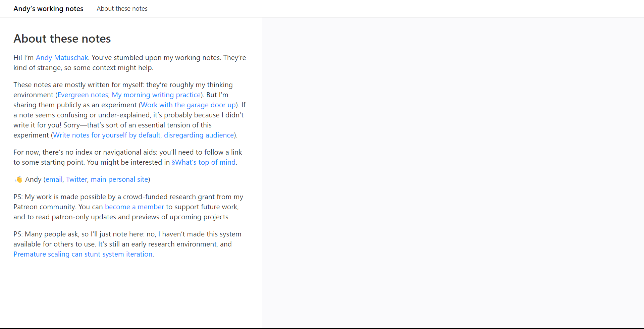Open Andy's Twitter link
The width and height of the screenshot is (644, 329).
(76, 179)
